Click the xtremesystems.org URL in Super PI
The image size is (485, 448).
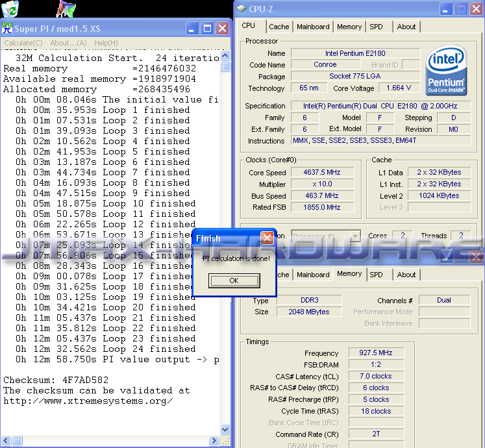[88, 401]
